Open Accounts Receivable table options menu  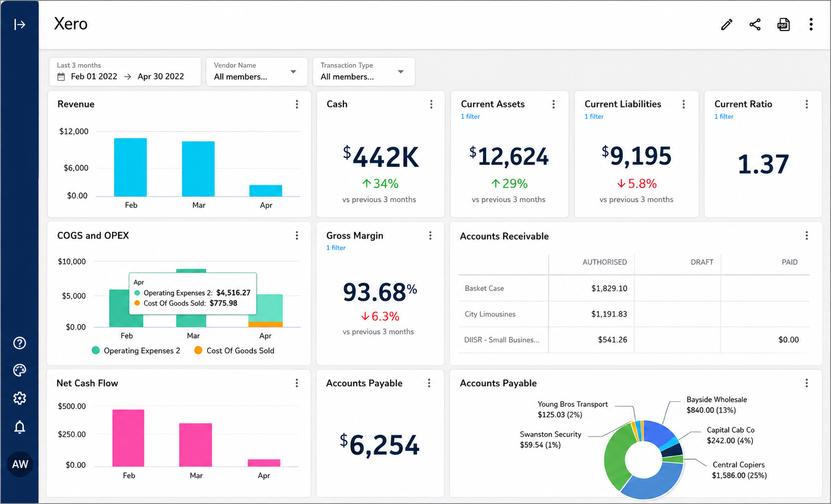click(806, 236)
